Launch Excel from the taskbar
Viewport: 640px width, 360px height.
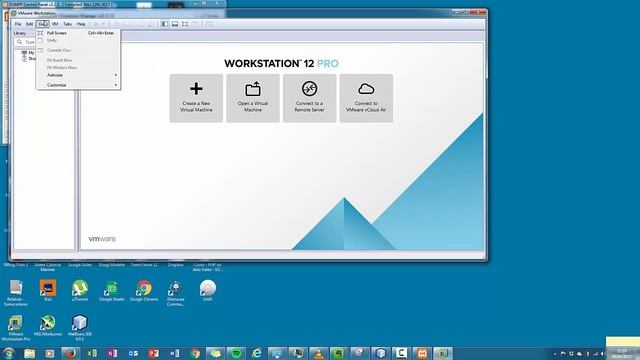(92, 353)
